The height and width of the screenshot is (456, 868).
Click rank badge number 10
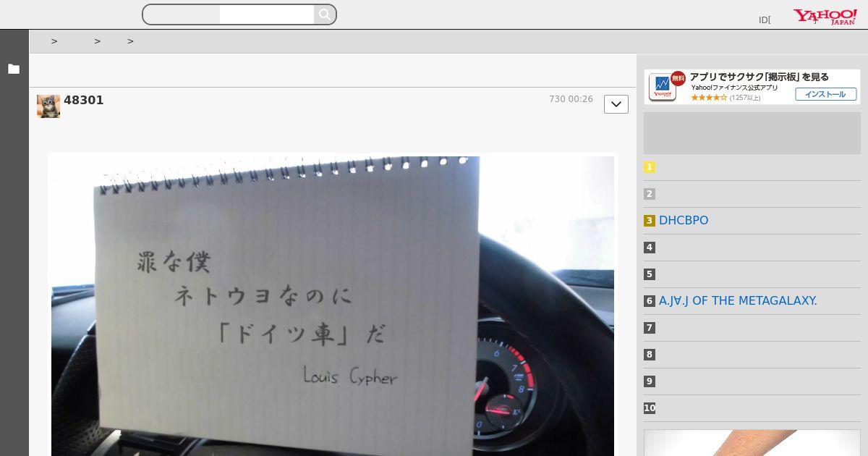click(x=650, y=408)
